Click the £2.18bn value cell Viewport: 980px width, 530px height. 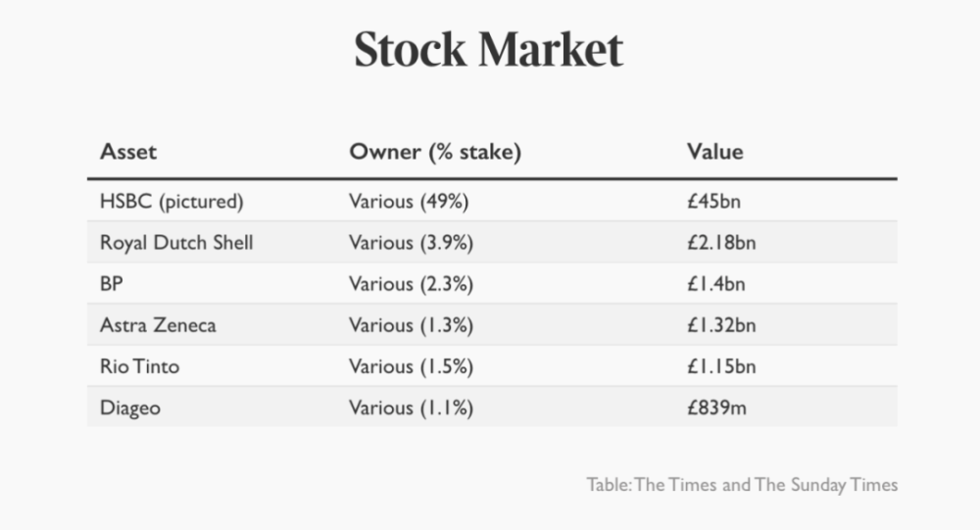pos(721,243)
